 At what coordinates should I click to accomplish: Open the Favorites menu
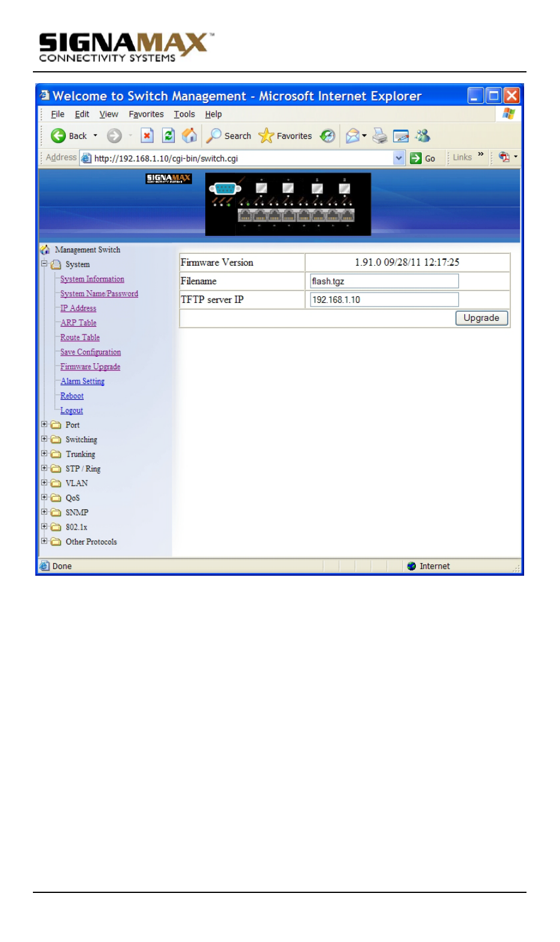point(146,114)
